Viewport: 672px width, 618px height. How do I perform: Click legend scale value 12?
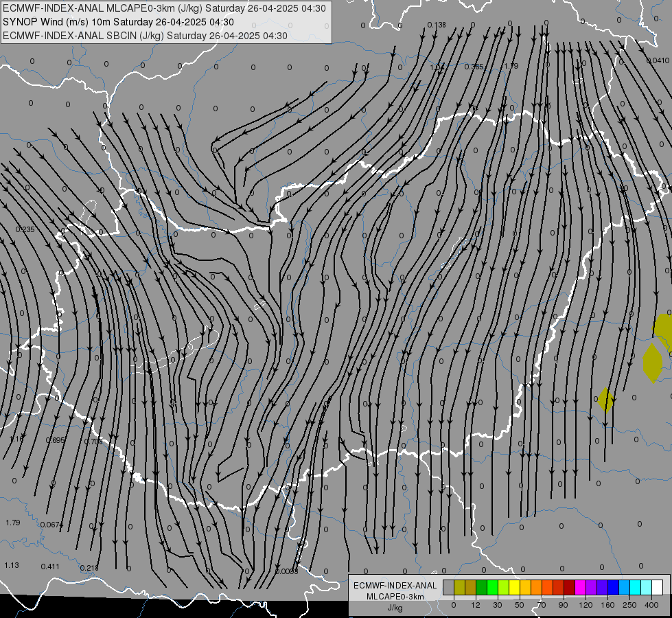point(476,605)
